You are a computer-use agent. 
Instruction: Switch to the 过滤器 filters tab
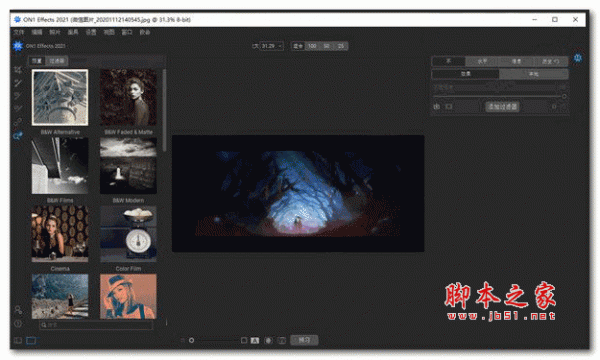coord(57,61)
